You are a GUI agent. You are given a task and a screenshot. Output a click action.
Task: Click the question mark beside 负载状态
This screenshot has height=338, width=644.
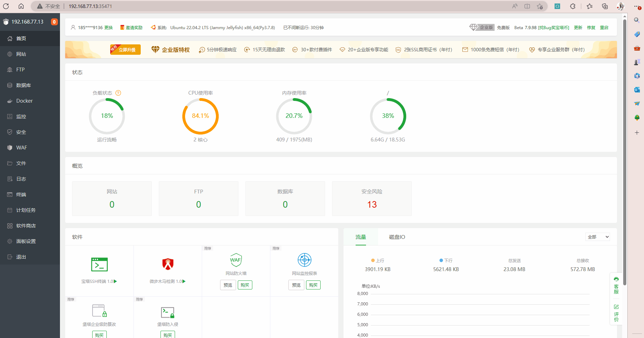coord(118,93)
